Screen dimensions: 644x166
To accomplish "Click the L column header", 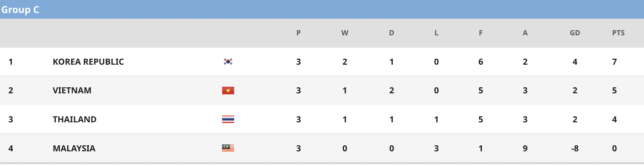I will pos(436,33).
